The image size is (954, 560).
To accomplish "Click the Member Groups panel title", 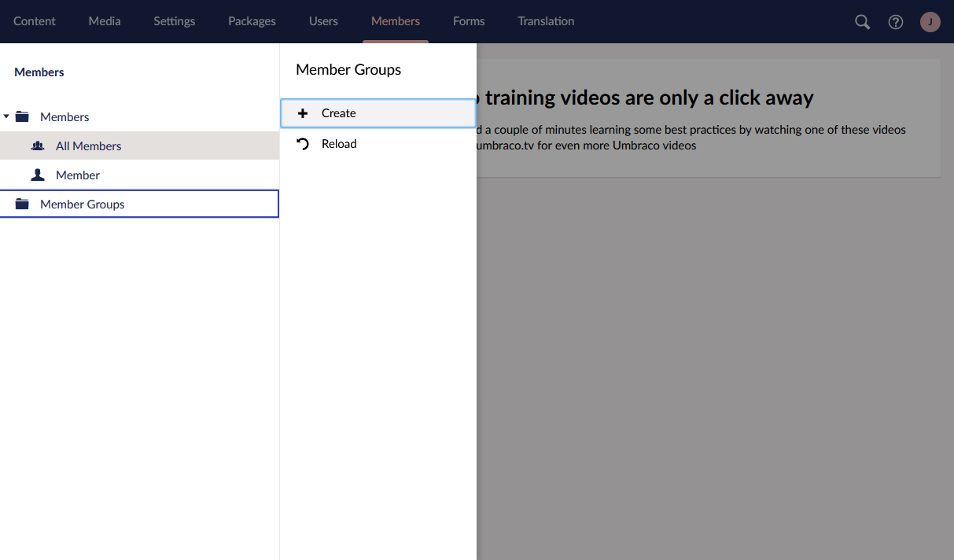I will (348, 69).
